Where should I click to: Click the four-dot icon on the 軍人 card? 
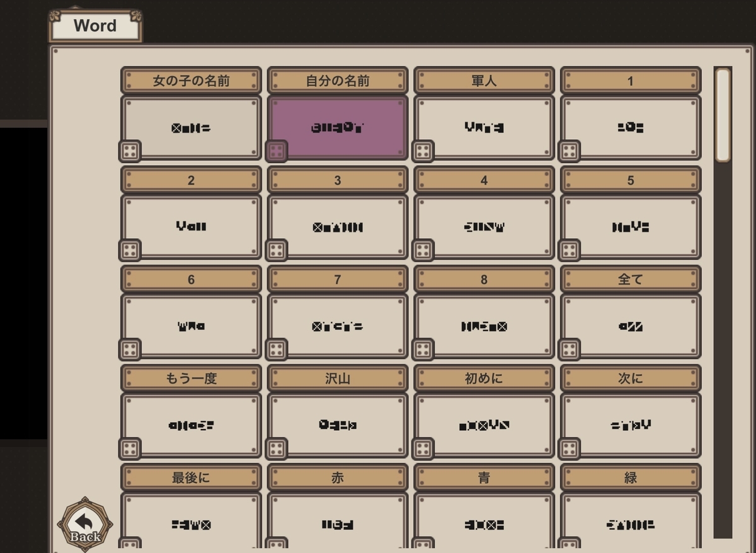[423, 151]
